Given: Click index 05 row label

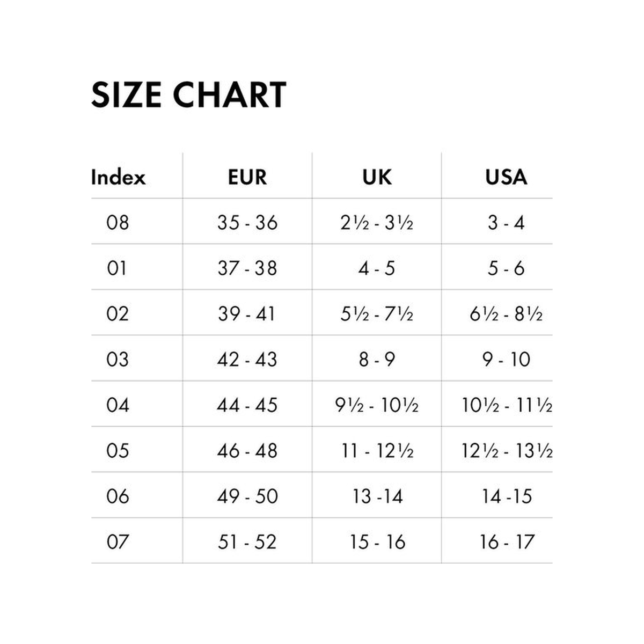Looking at the screenshot, I should (x=118, y=450).
